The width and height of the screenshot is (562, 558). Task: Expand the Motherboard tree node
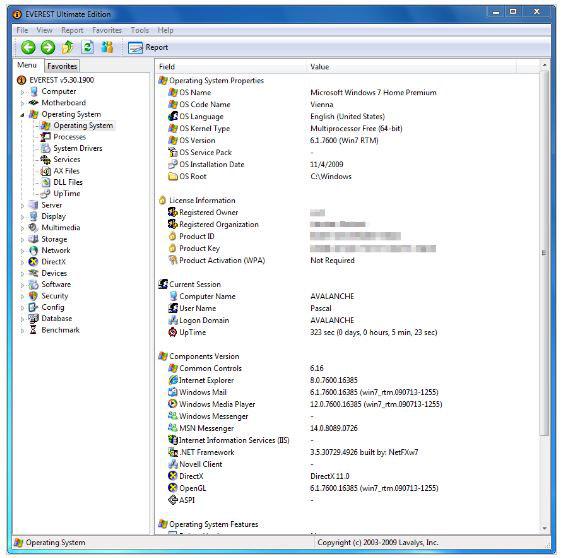(22, 104)
